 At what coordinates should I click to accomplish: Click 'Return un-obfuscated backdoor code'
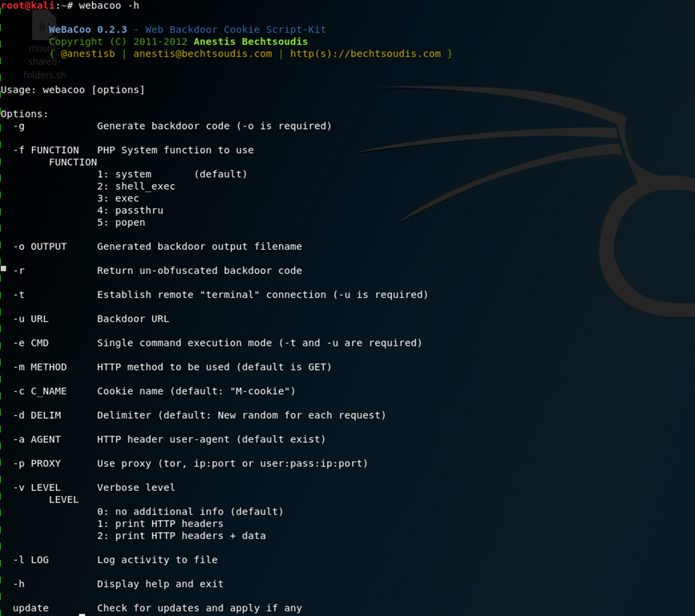pyautogui.click(x=200, y=271)
